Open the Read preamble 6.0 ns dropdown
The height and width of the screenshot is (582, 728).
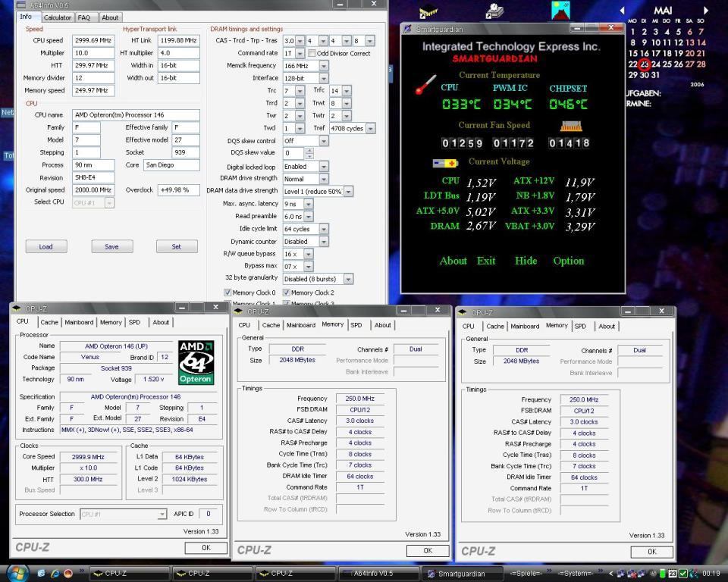click(309, 216)
